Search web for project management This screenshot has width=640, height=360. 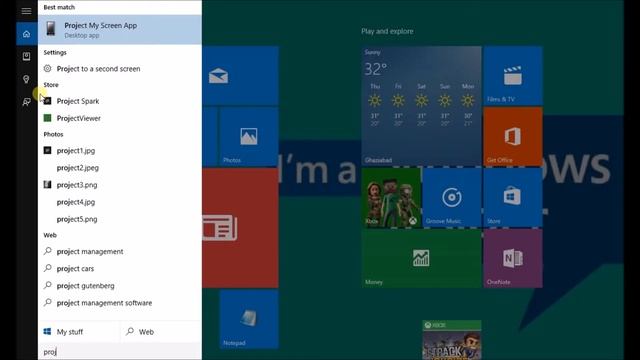[x=120, y=251]
